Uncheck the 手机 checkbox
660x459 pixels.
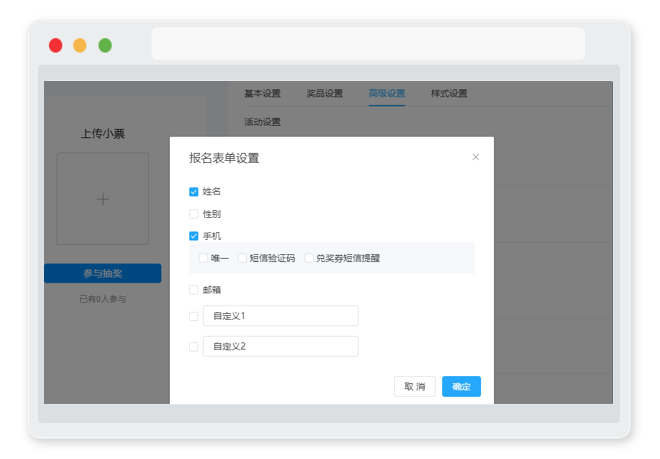pyautogui.click(x=194, y=236)
